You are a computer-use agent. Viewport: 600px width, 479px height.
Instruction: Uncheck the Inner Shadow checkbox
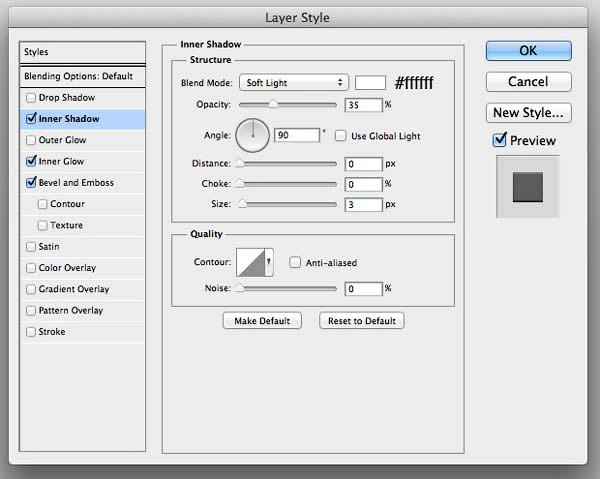click(31, 119)
